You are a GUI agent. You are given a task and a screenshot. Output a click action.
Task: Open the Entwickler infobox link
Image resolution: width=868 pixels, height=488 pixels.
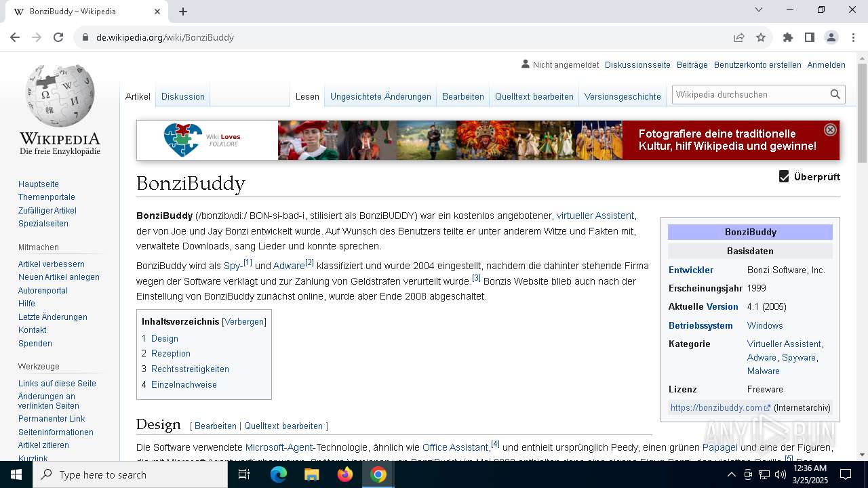(691, 270)
